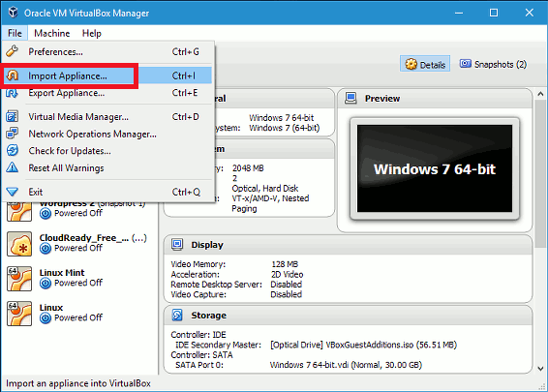548x392 pixels.
Task: Click the Wordpress 2 VM OS icon
Action: point(19,212)
